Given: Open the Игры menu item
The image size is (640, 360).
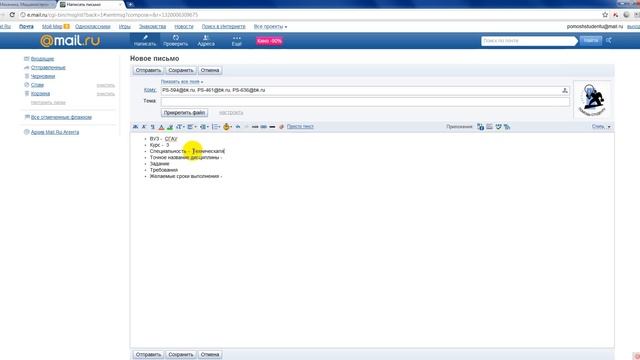Looking at the screenshot, I should (124, 27).
